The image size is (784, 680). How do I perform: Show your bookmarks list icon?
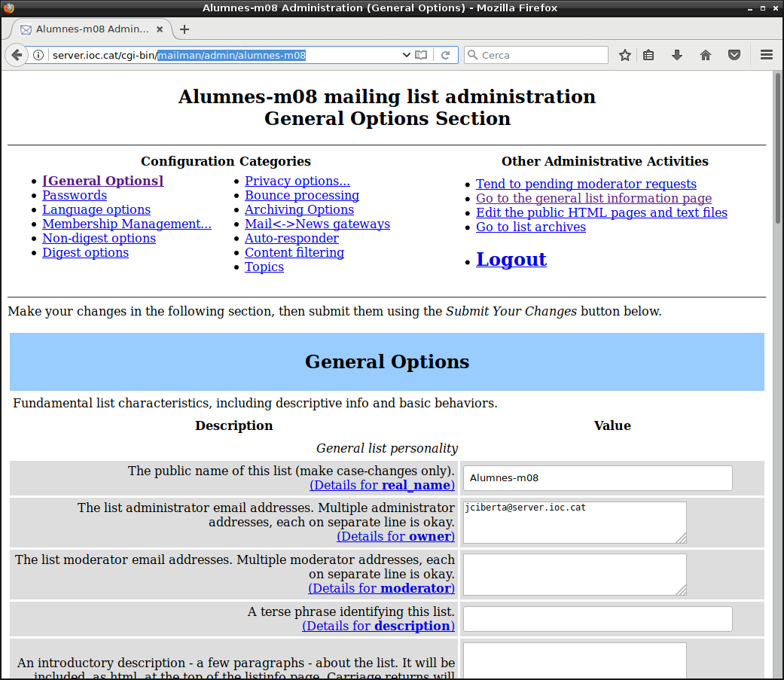648,55
